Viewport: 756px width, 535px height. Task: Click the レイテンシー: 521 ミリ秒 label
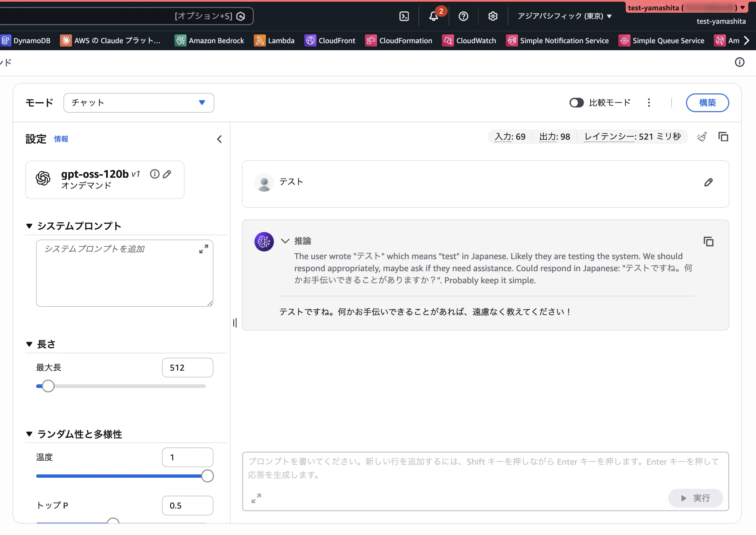(632, 137)
